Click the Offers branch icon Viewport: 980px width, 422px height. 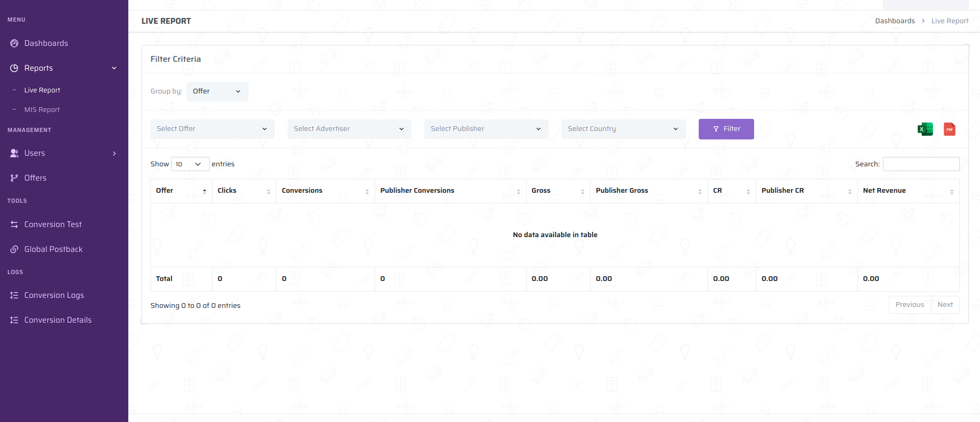14,178
